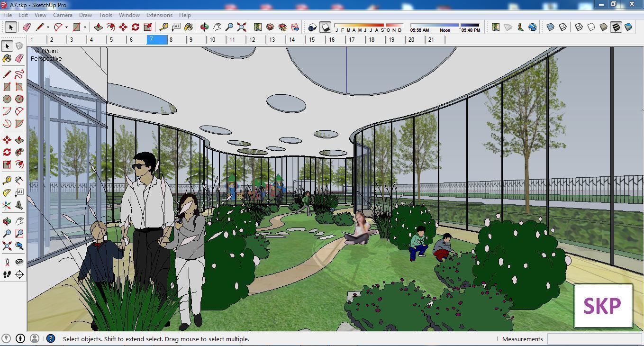The width and height of the screenshot is (644, 346).
Task: Activate the Walk footprints tool
Action: click(7, 274)
